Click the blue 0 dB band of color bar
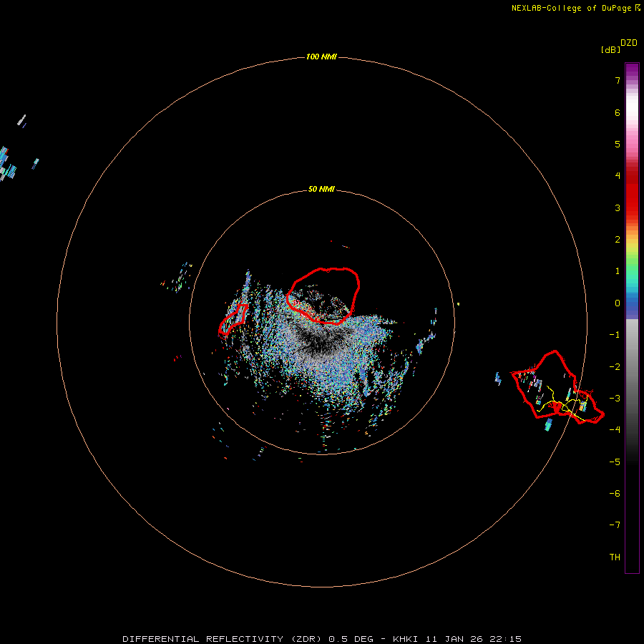644x644 pixels. coord(632,303)
